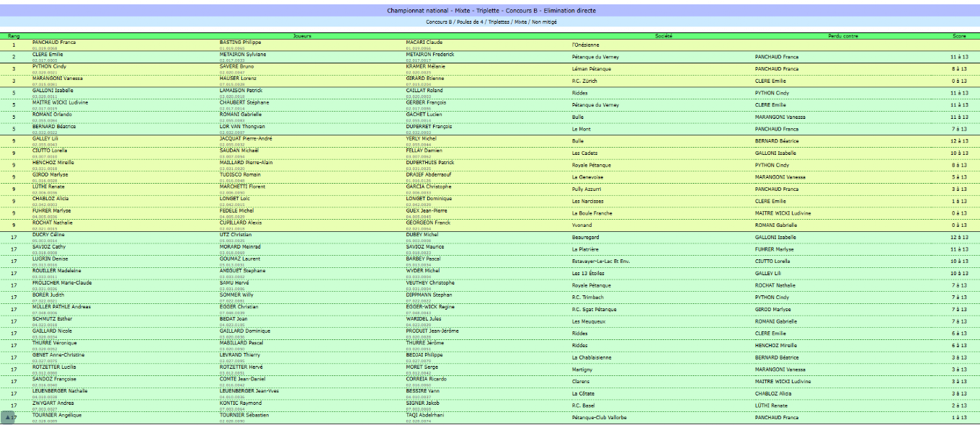Screen dimensions: 980x425
Task: Select player SCHMUTZ Esther
Action: coord(52,318)
